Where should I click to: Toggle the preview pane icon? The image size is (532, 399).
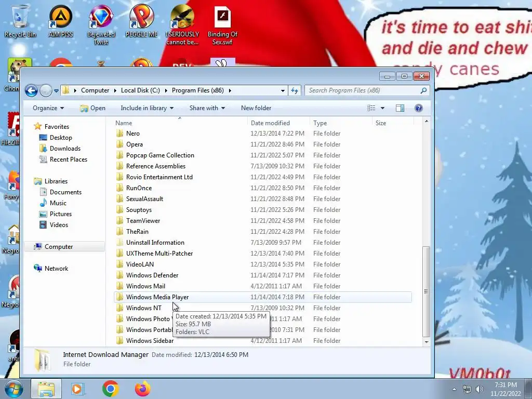[x=400, y=108]
